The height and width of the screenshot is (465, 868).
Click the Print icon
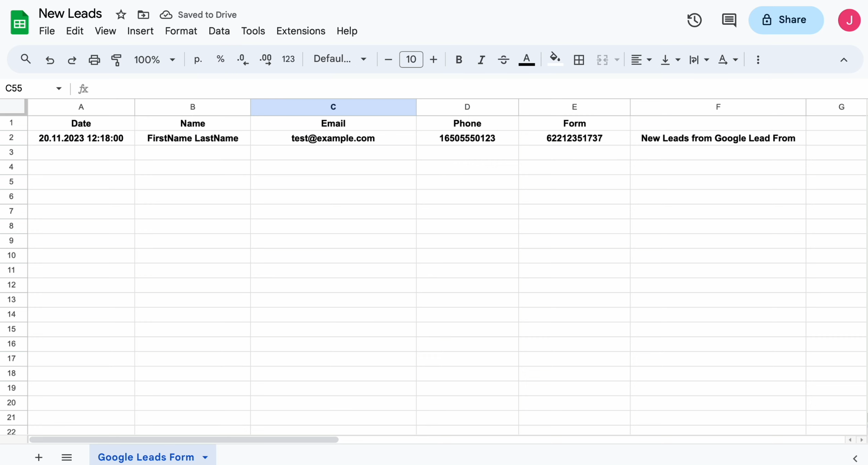point(94,59)
